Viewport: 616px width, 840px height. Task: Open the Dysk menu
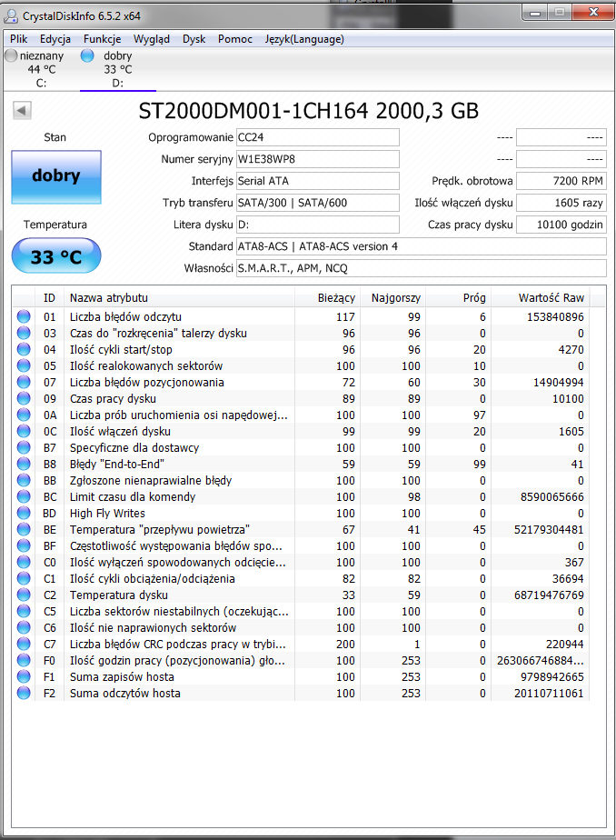(194, 39)
